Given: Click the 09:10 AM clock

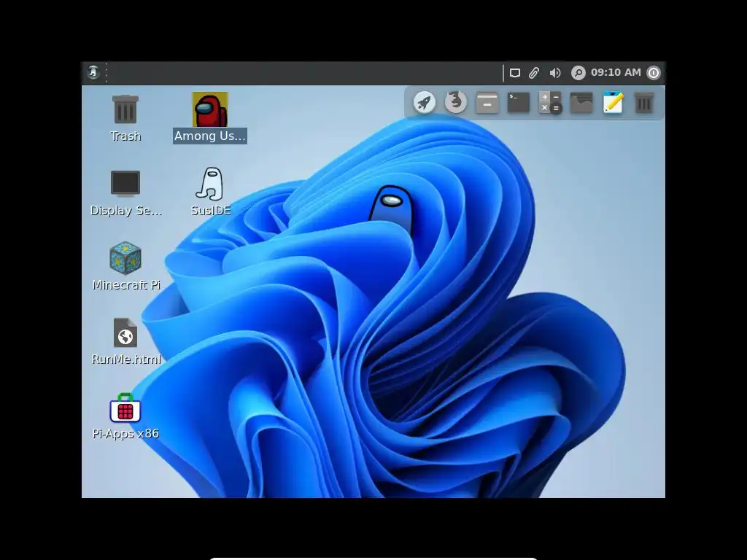Looking at the screenshot, I should point(616,72).
